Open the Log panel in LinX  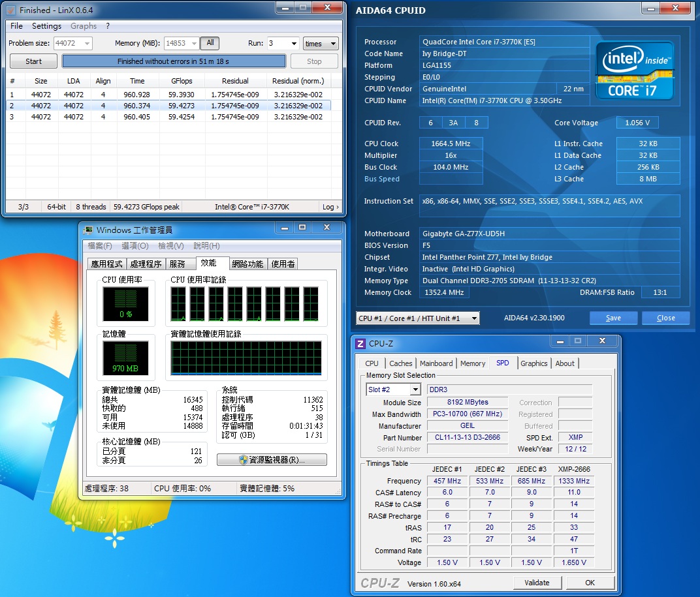330,207
